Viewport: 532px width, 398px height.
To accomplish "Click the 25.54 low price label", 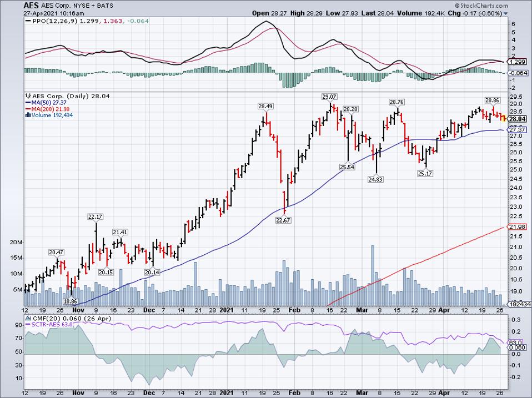I will click(x=347, y=167).
